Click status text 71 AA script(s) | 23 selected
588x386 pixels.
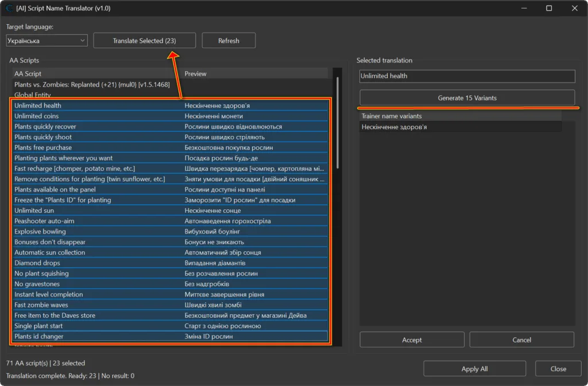pos(45,363)
